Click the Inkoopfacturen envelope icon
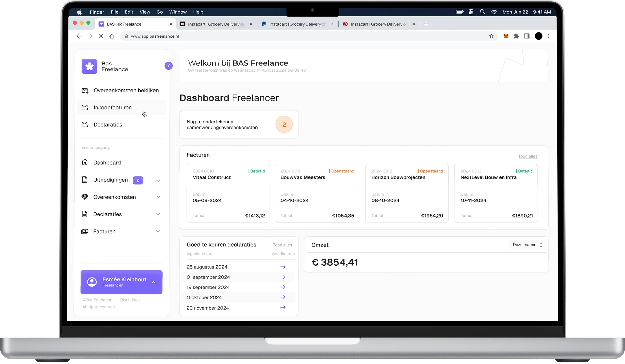625x364 pixels. click(85, 107)
